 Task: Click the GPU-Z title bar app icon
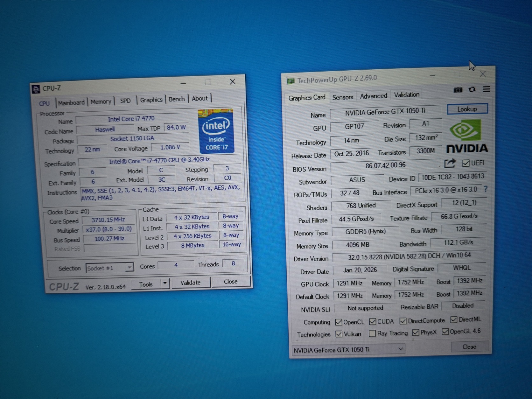point(290,81)
